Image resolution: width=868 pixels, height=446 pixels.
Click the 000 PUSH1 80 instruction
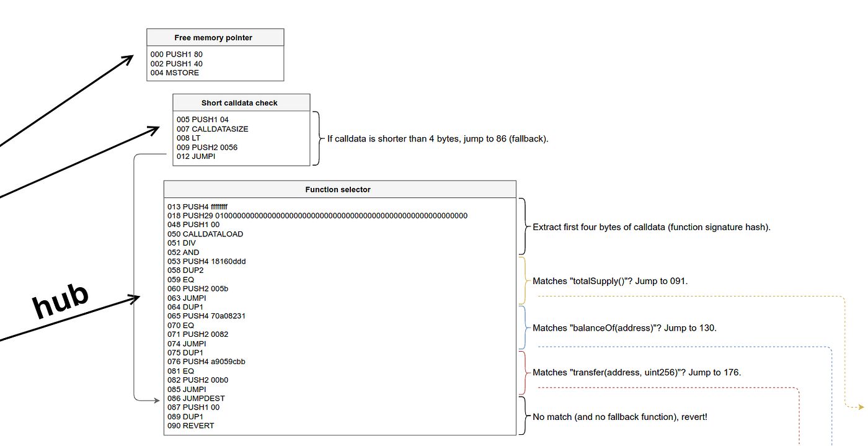click(x=176, y=54)
